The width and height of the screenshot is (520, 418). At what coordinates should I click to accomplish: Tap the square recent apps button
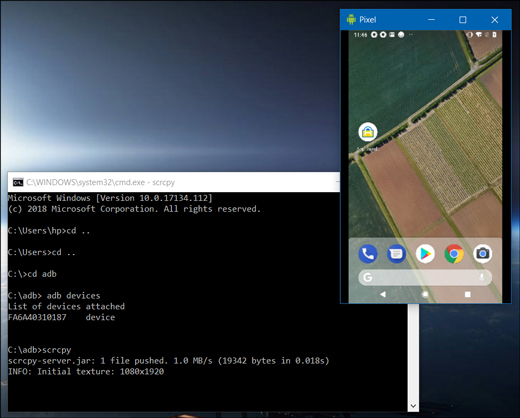pyautogui.click(x=468, y=294)
